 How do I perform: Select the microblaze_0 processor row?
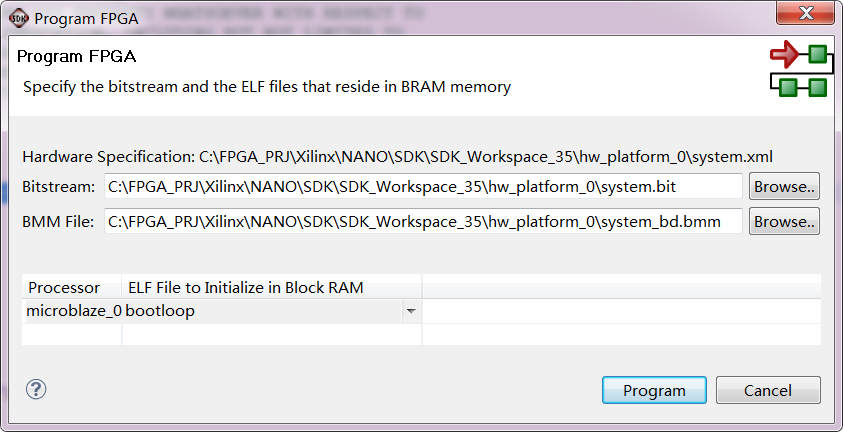[x=73, y=311]
